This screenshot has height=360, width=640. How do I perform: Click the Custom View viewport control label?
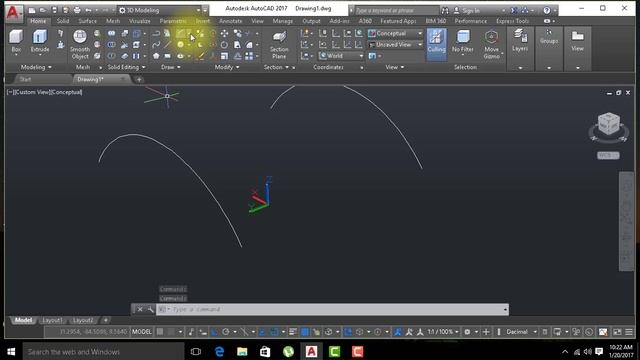click(x=31, y=92)
